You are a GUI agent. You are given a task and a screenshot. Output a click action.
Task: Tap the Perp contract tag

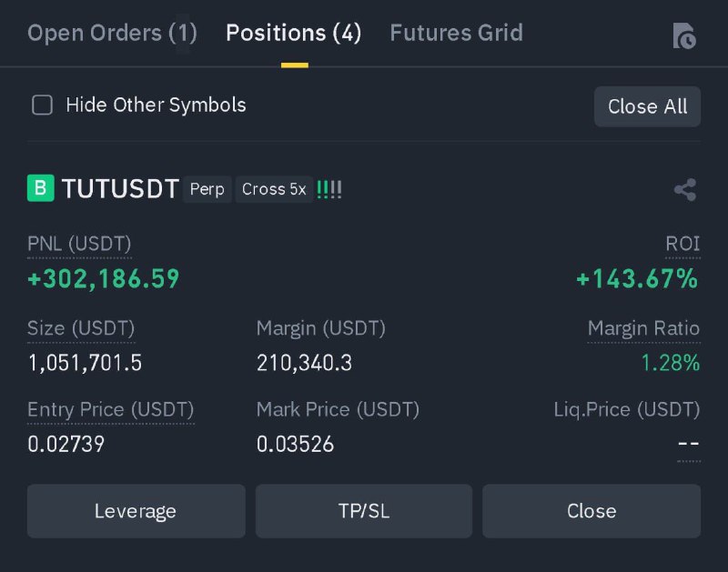click(207, 189)
